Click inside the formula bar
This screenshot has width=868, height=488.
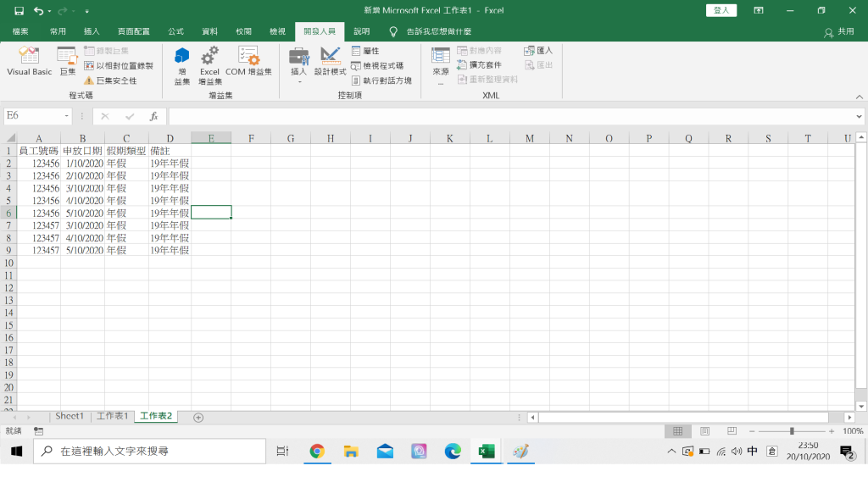tap(511, 116)
